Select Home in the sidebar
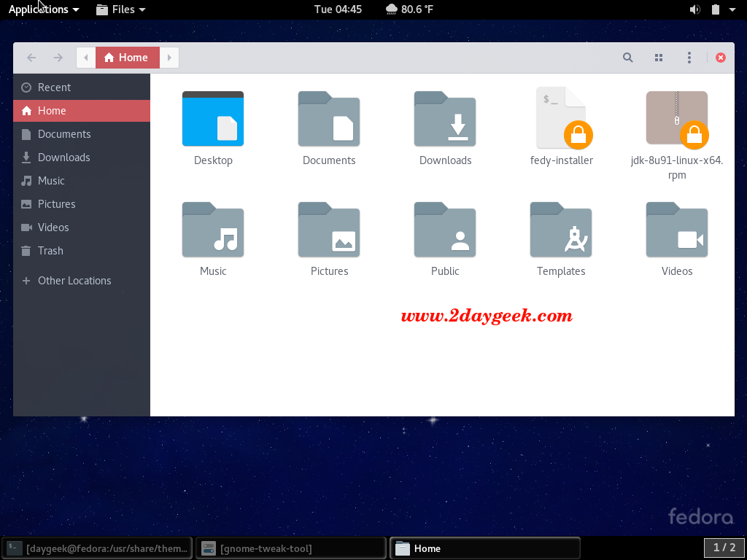Image resolution: width=747 pixels, height=560 pixels. 82,111
